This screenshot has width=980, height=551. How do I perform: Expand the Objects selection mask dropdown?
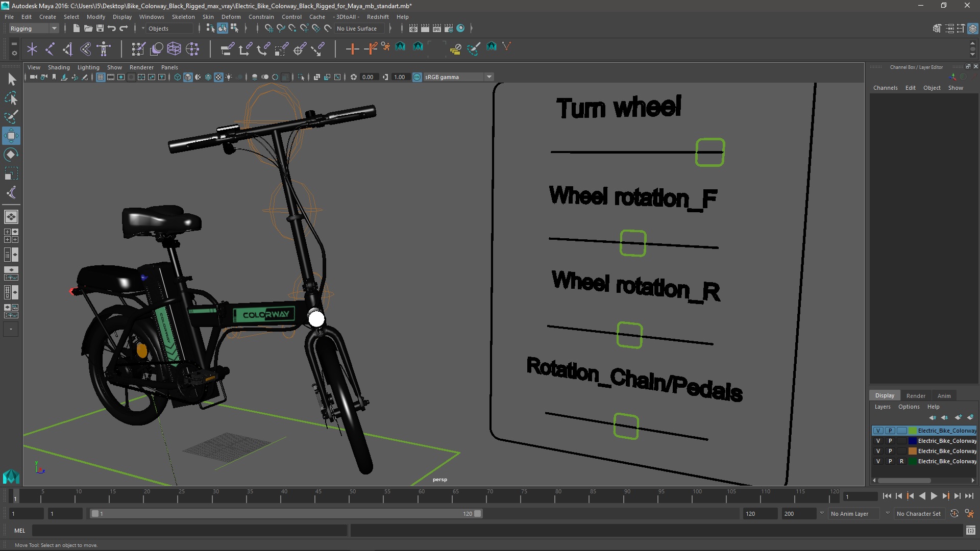[x=143, y=29]
